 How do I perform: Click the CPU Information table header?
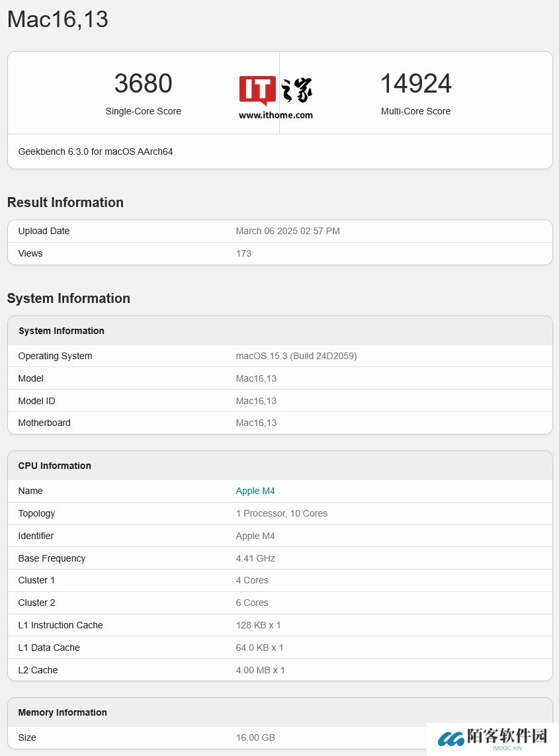55,466
